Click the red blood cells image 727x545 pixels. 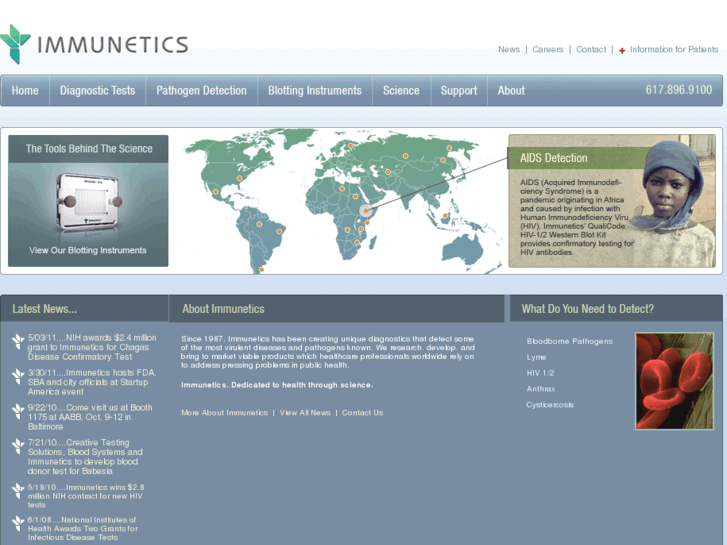[674, 381]
